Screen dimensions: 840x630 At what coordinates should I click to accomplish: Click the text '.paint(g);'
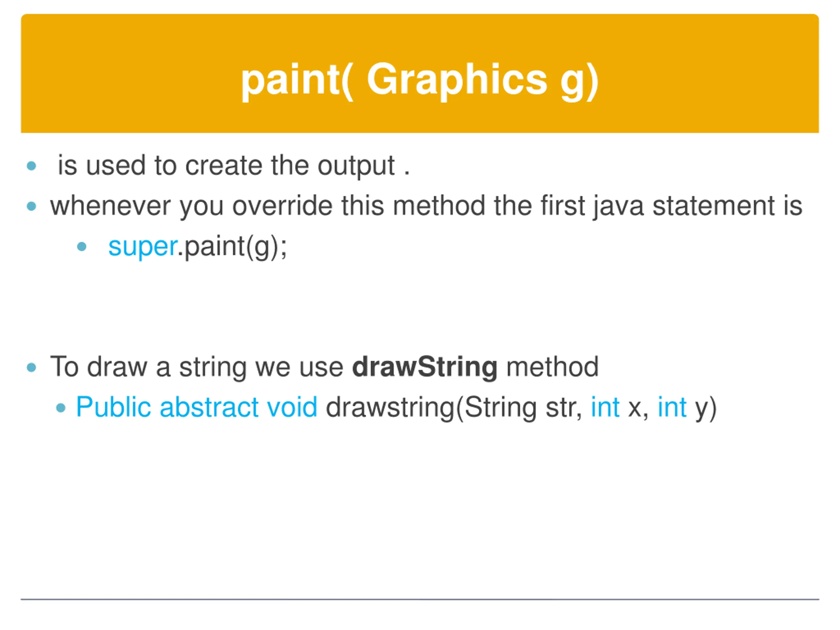coord(232,247)
